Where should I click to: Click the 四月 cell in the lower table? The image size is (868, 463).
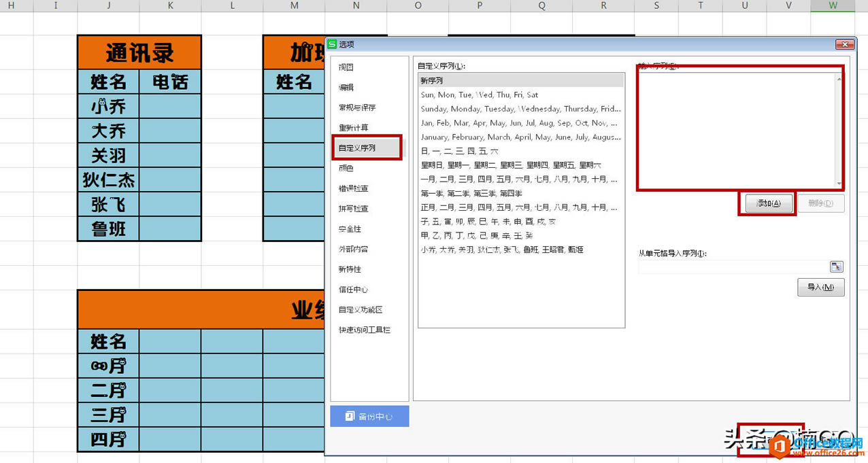pyautogui.click(x=109, y=439)
